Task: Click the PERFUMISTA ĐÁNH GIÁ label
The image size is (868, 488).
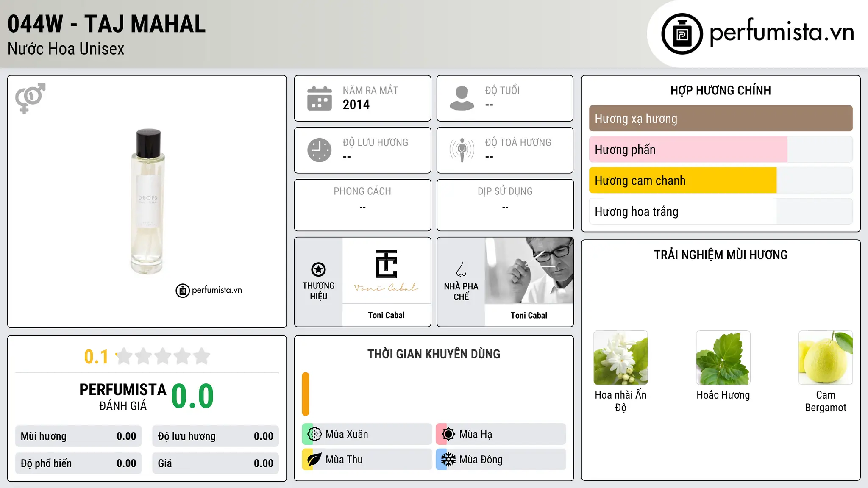Action: coord(123,396)
